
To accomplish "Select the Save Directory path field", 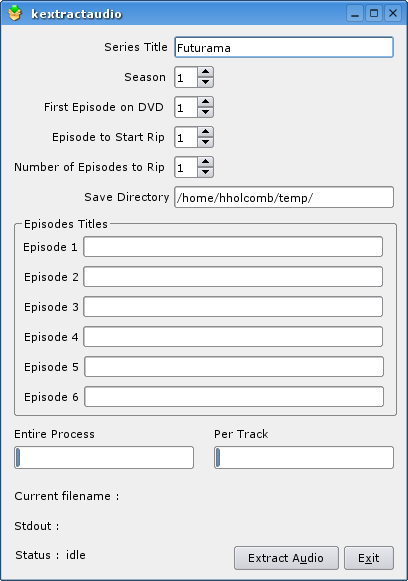I will pyautogui.click(x=284, y=197).
